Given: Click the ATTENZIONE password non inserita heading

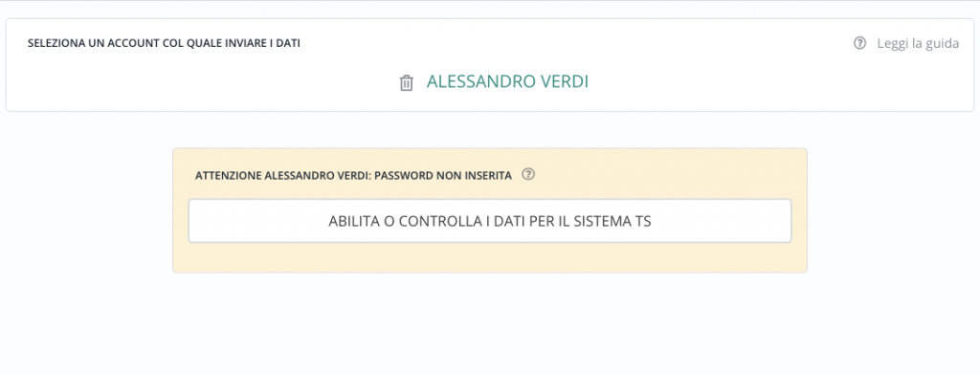Looking at the screenshot, I should [353, 176].
